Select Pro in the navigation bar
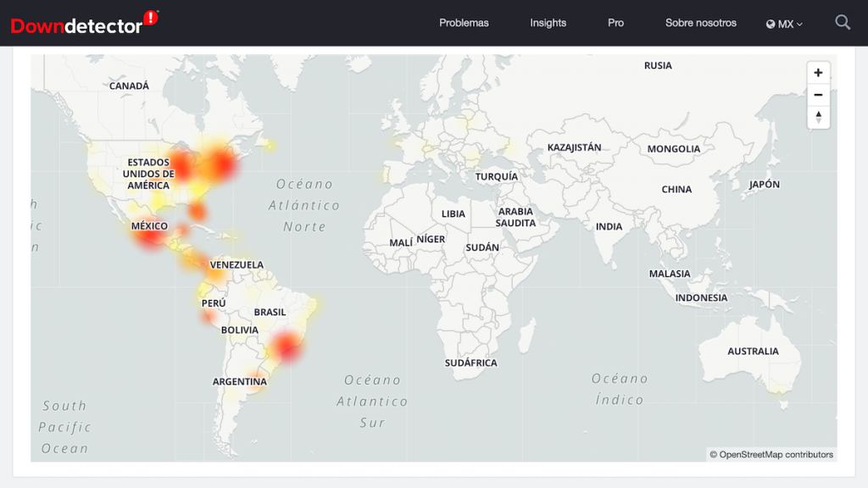Screen dimensions: 868x488 (x=615, y=23)
